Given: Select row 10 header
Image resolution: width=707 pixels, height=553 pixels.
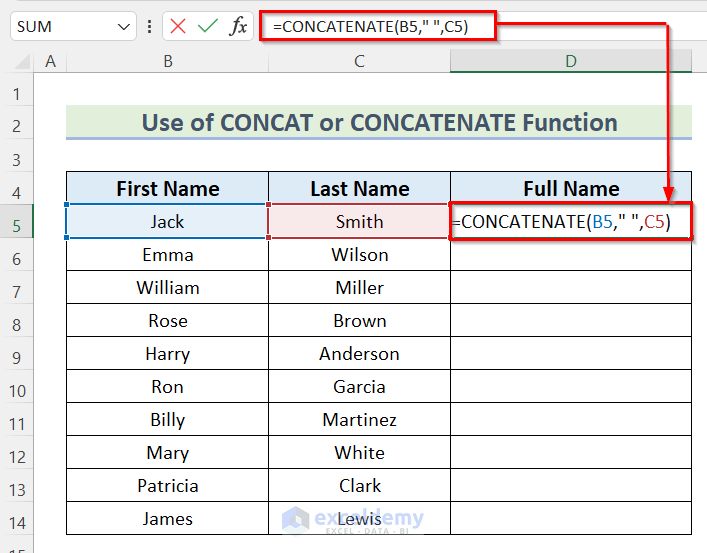Looking at the screenshot, I should [17, 387].
